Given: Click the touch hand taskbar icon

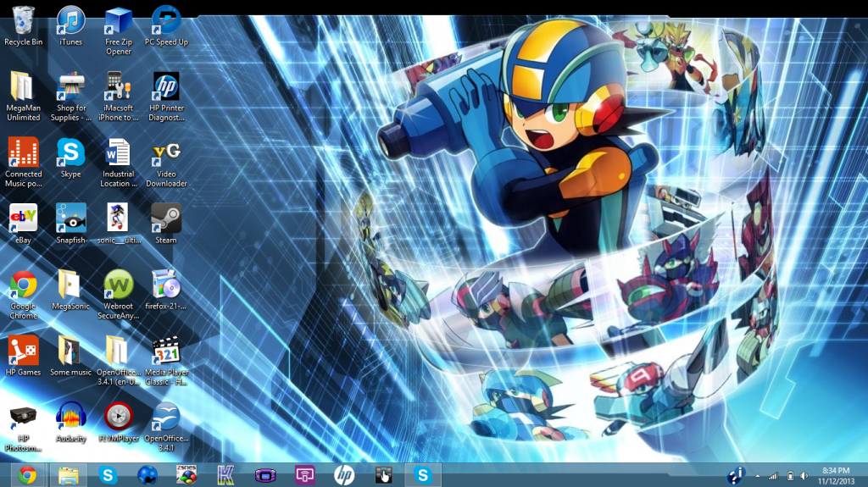Looking at the screenshot, I should [384, 475].
